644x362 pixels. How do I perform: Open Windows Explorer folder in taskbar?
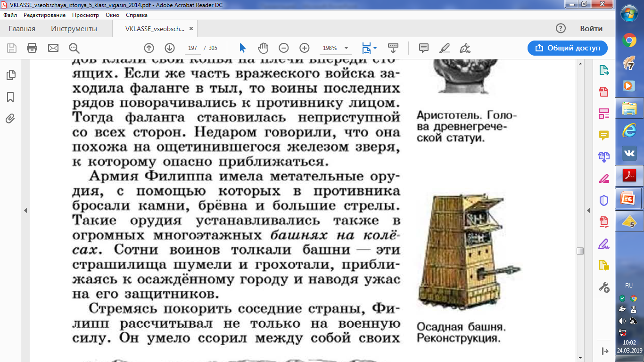pyautogui.click(x=629, y=108)
